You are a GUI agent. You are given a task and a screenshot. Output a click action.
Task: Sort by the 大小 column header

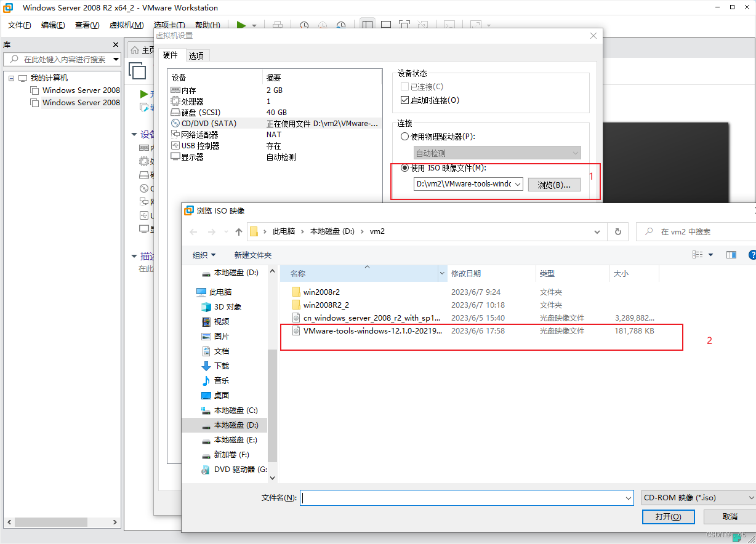(x=634, y=273)
